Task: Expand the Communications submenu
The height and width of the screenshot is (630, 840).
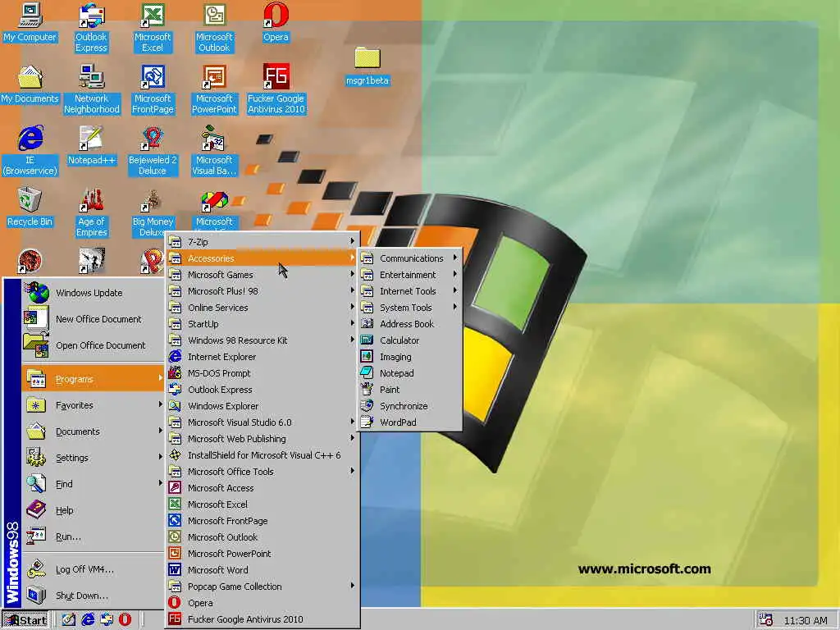Action: [410, 258]
